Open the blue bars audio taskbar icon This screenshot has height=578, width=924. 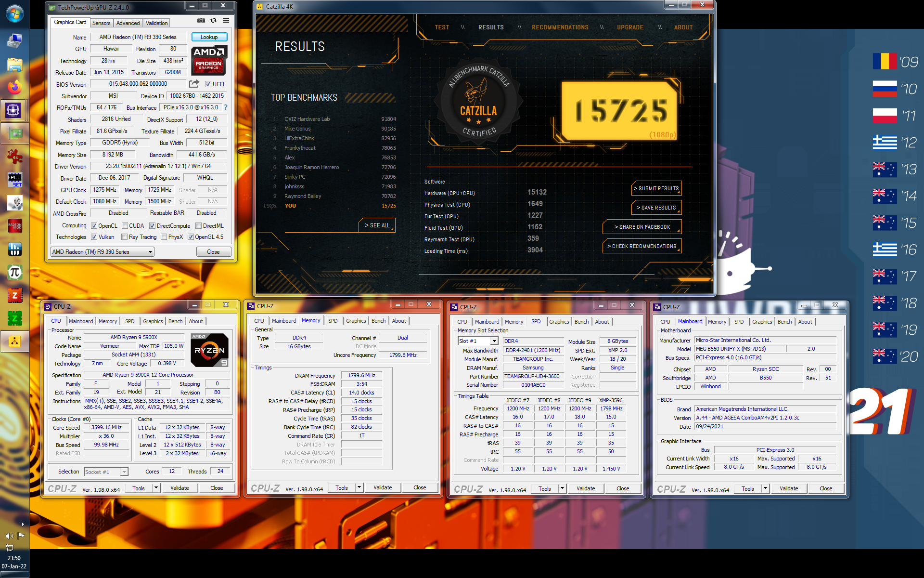pos(14,249)
